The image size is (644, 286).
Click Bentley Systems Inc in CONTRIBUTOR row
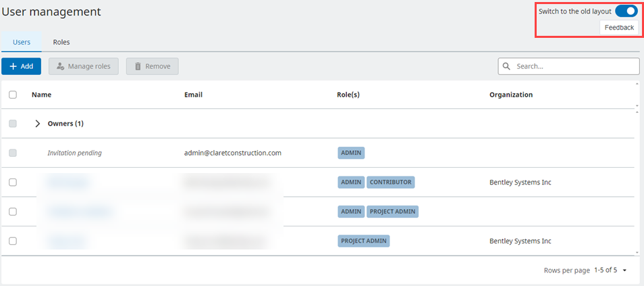coord(520,183)
